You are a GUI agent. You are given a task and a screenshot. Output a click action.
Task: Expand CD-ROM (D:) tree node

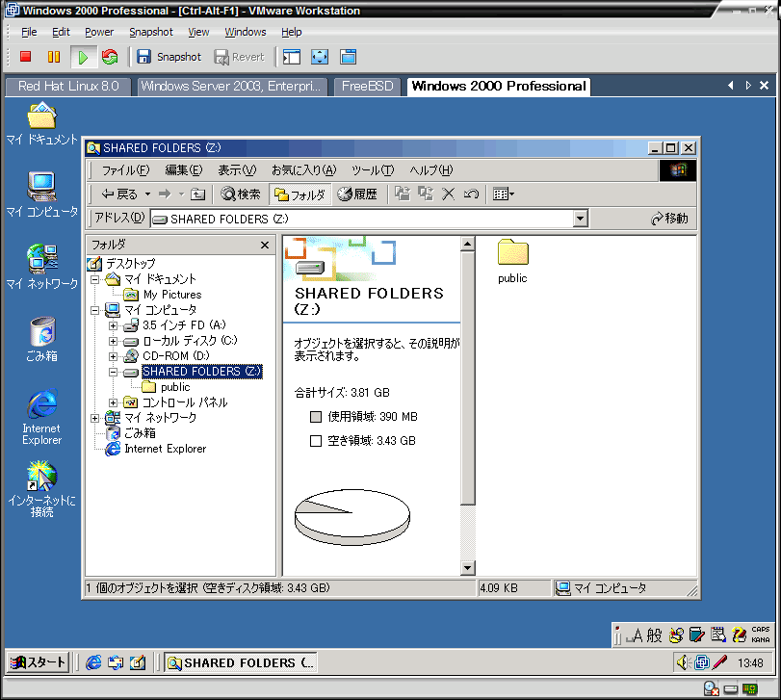113,357
